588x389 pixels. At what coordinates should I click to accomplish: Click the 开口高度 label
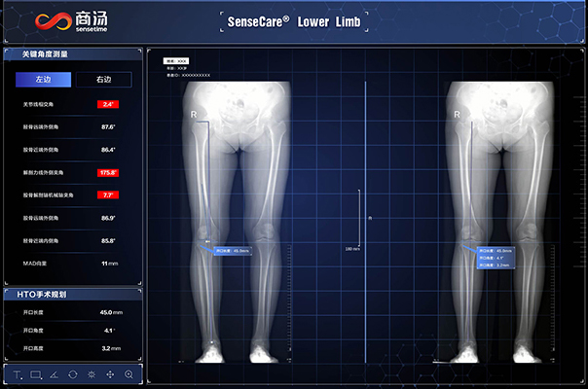coord(33,348)
